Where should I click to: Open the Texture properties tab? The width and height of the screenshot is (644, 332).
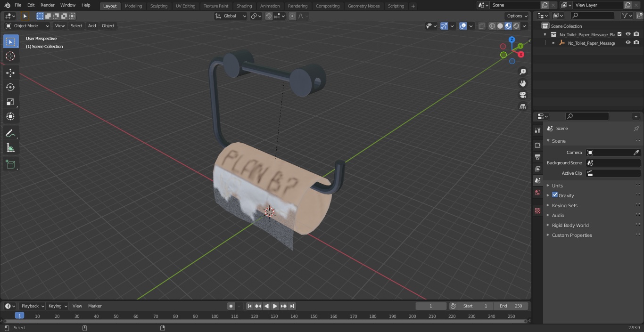coord(537,211)
